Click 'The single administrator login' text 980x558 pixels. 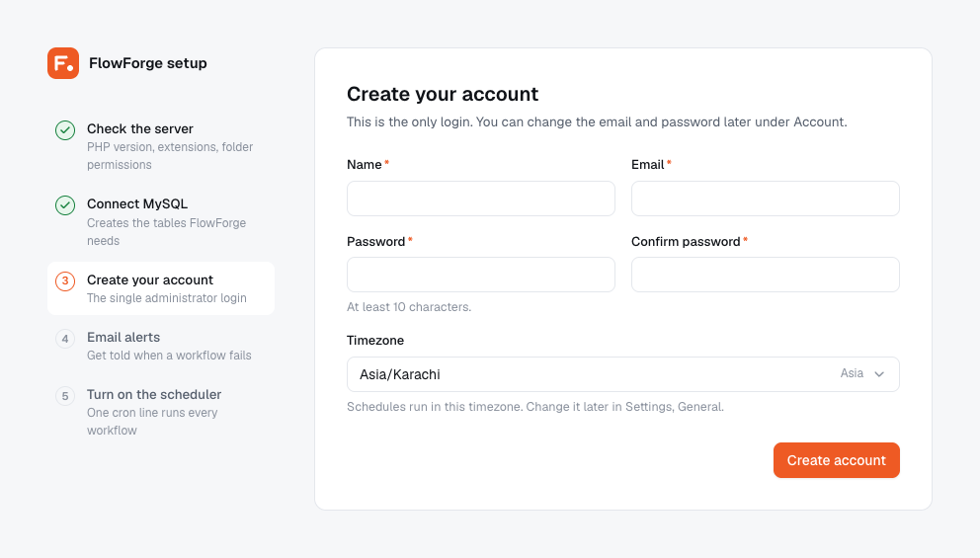[167, 298]
